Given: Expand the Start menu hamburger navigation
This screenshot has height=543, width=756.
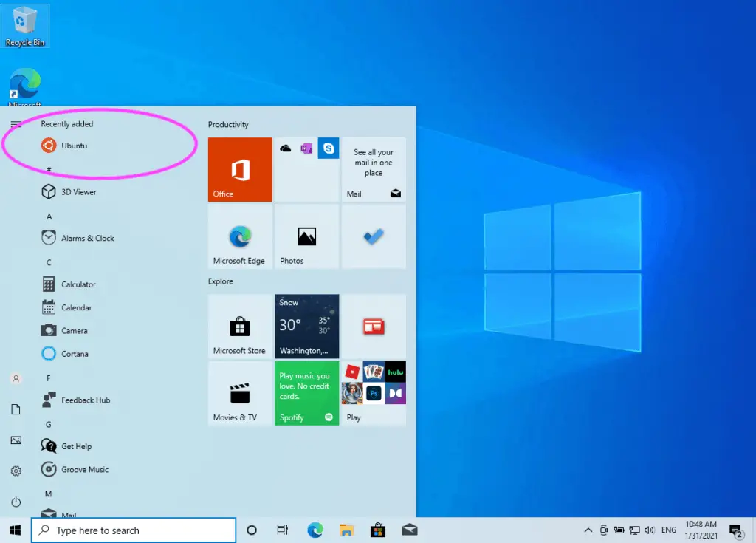Looking at the screenshot, I should pyautogui.click(x=16, y=124).
